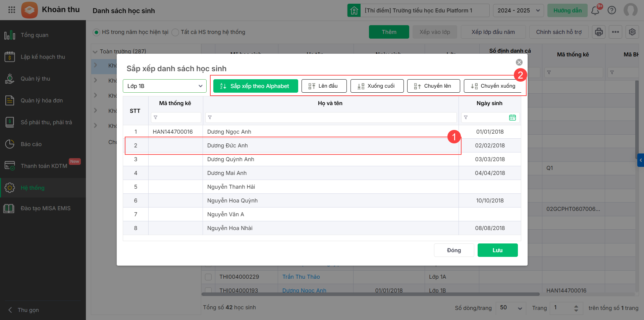This screenshot has height=320, width=644.
Task: Open the help question mark icon
Action: [612, 10]
